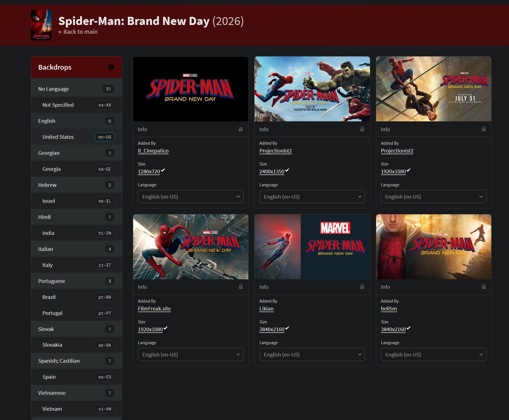The width and height of the screenshot is (509, 420).
Task: Select the Italian language group
Action: point(76,249)
